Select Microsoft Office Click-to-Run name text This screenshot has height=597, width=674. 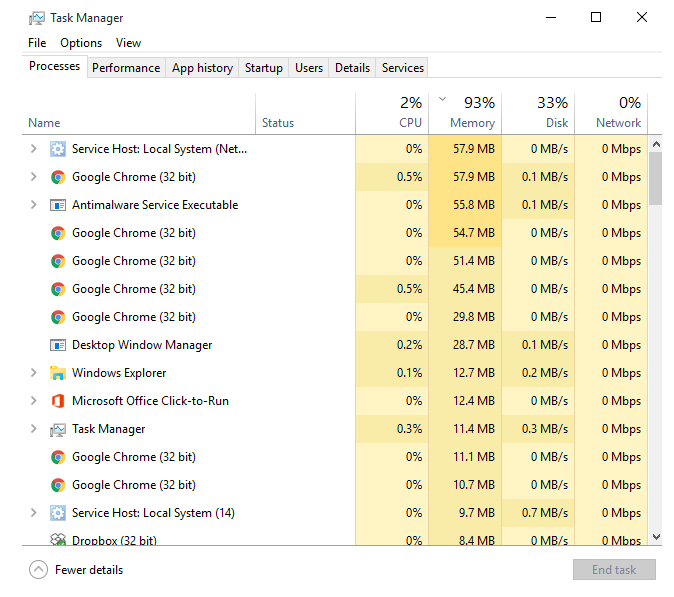click(150, 401)
